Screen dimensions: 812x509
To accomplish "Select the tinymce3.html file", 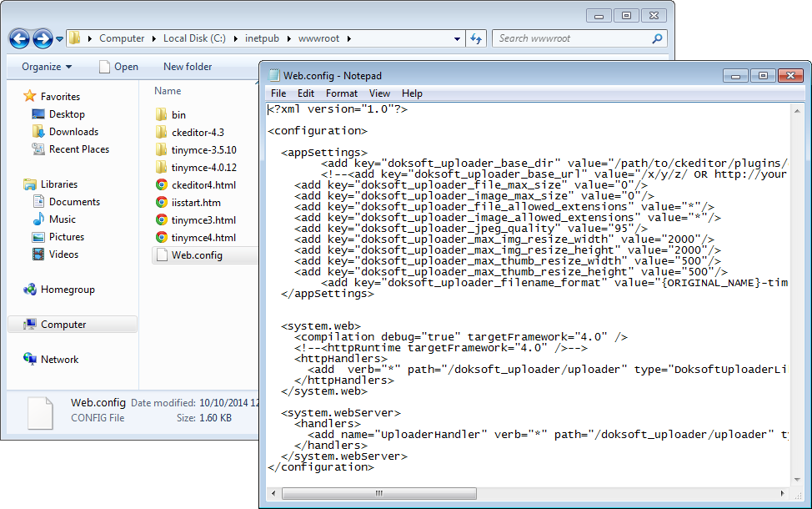I will pos(203,220).
